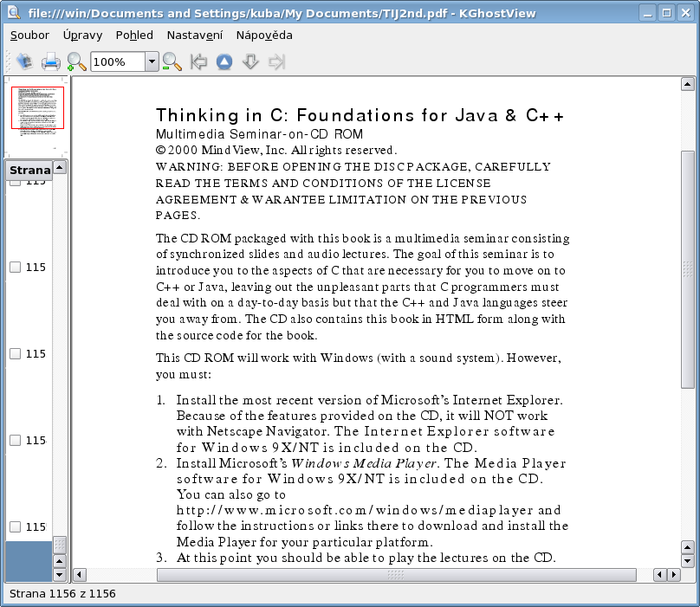Open the Soubor menu

[x=29, y=36]
